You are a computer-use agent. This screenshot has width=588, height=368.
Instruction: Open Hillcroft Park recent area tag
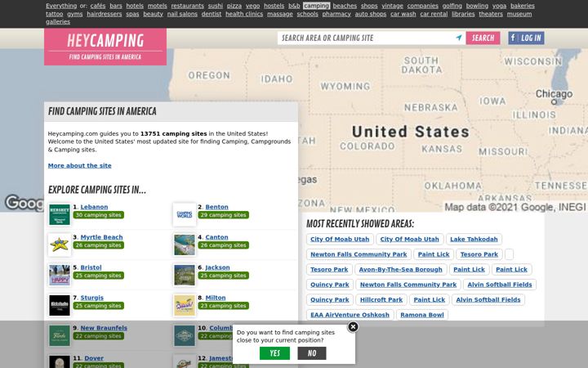(381, 299)
